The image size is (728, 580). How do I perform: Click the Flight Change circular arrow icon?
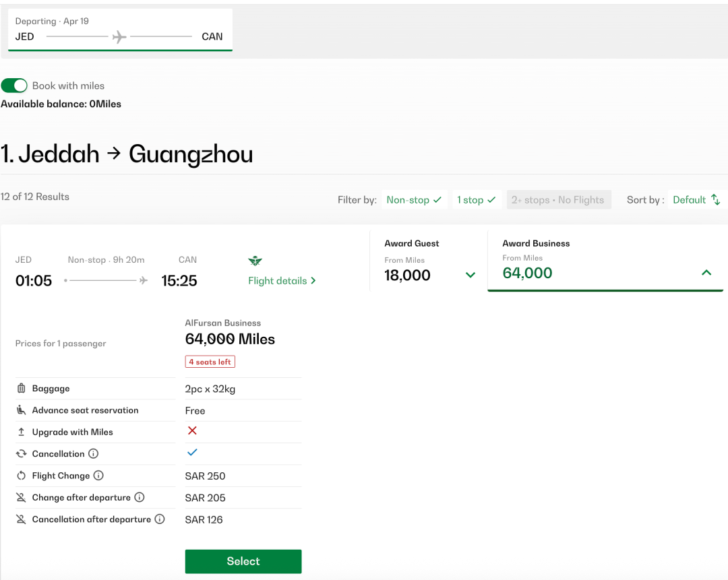22,476
